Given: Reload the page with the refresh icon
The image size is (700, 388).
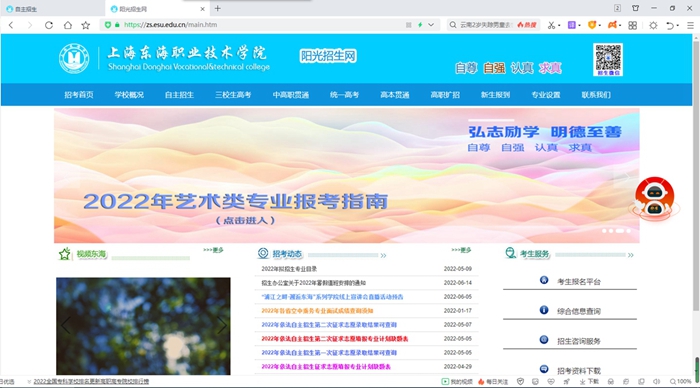Looking at the screenshot, I should [49, 25].
